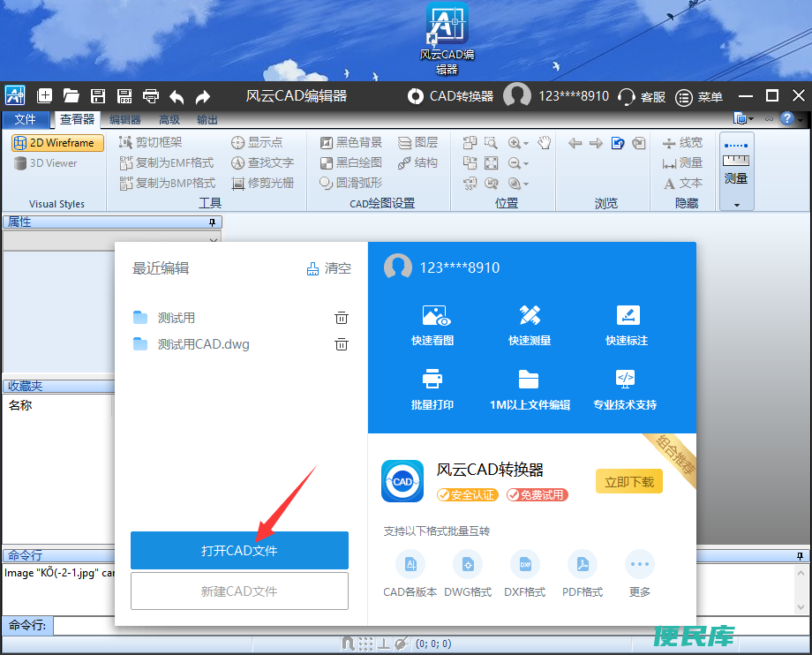Open the 图层 layers panel

point(417,142)
